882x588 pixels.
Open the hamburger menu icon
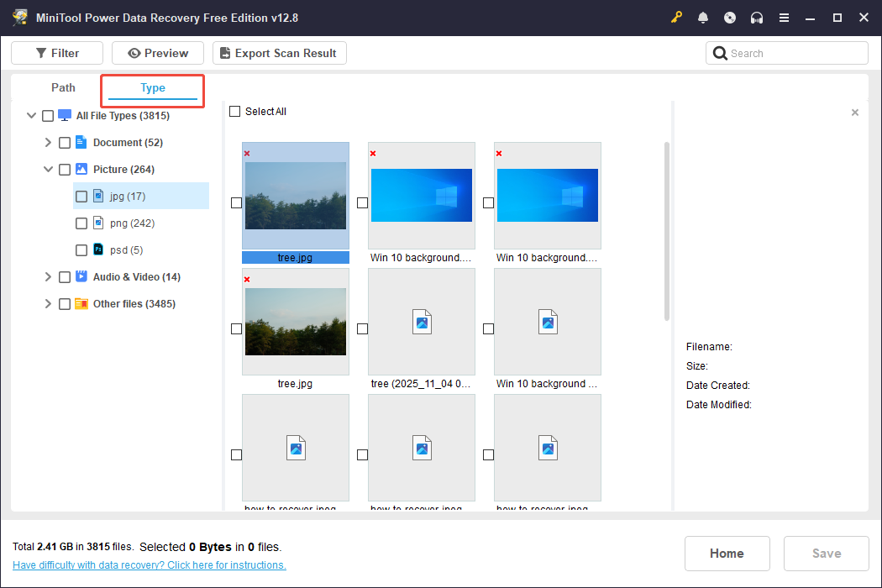point(784,18)
